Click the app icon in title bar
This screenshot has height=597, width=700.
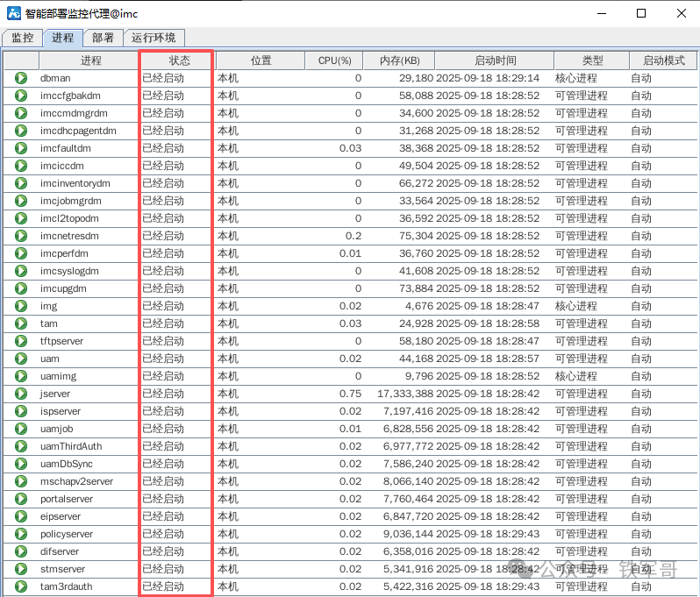click(x=14, y=14)
